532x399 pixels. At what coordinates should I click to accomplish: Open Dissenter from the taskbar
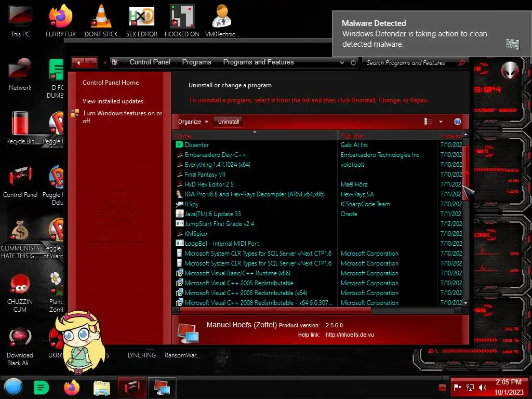[x=42, y=387]
